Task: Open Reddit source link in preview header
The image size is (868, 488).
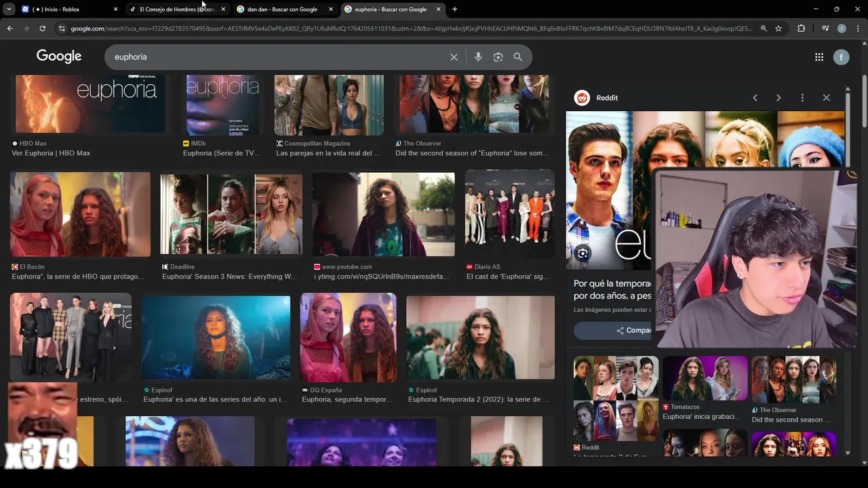Action: click(597, 98)
